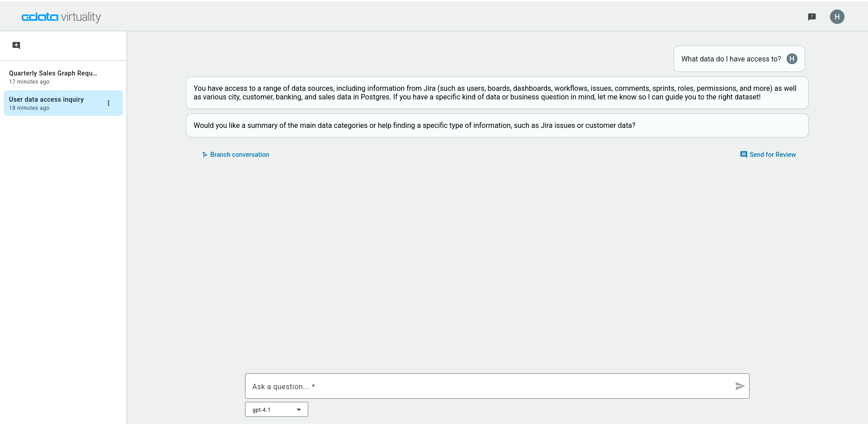This screenshot has height=424, width=868.
Task: Click the Send for Review chat icon
Action: point(743,155)
